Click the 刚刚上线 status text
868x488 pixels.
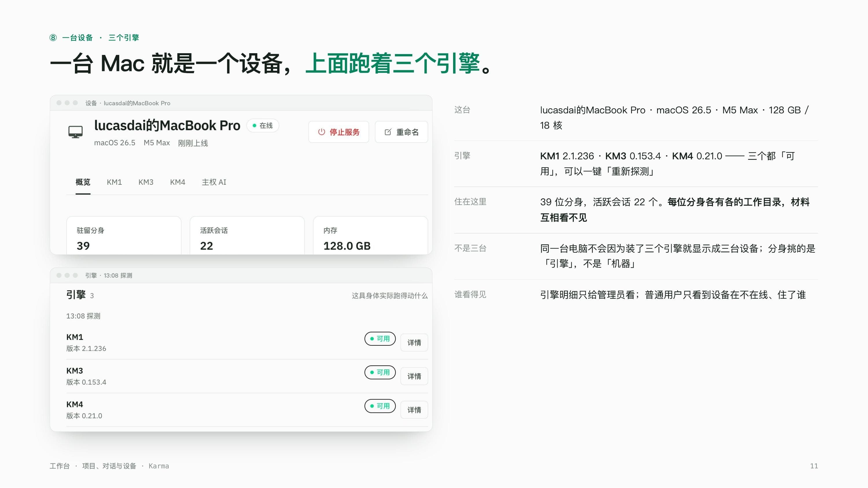(193, 143)
